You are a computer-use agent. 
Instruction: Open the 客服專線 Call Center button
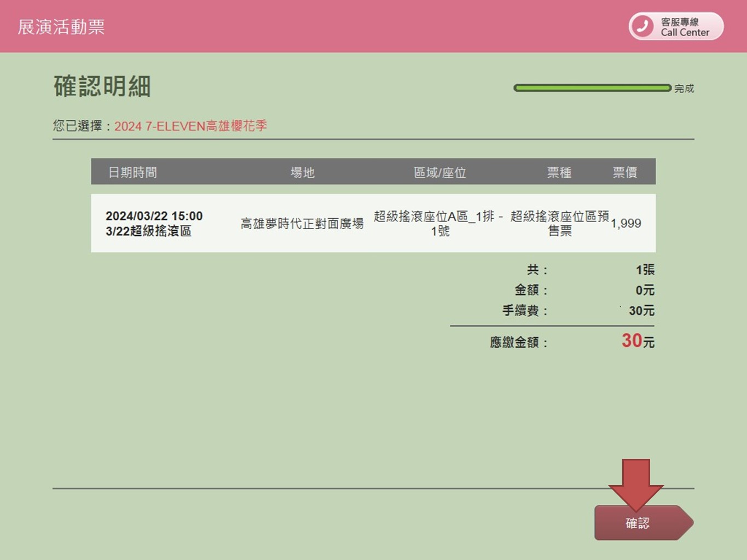click(x=676, y=26)
